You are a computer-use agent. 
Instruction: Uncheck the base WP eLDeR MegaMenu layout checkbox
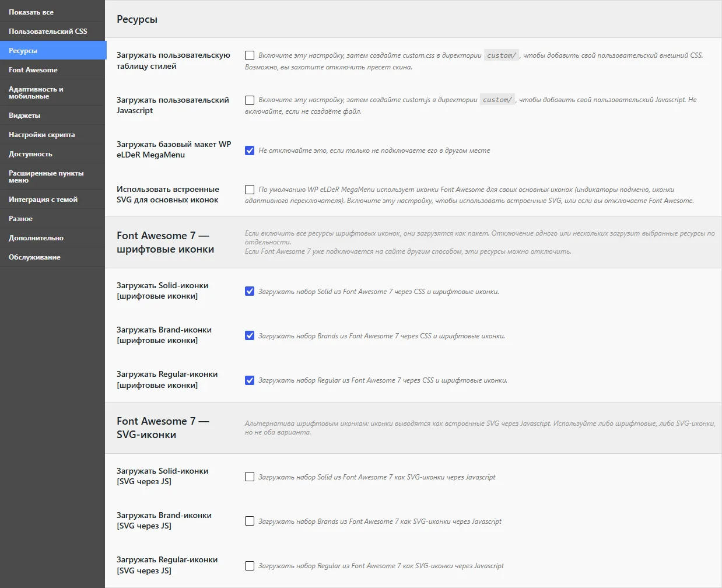tap(250, 150)
